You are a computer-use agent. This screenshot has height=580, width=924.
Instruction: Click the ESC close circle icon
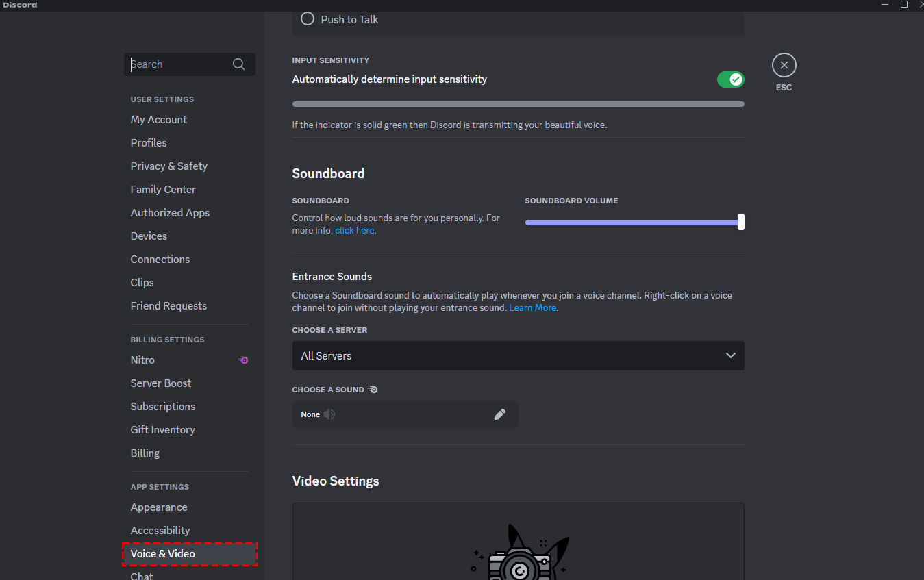(x=784, y=64)
